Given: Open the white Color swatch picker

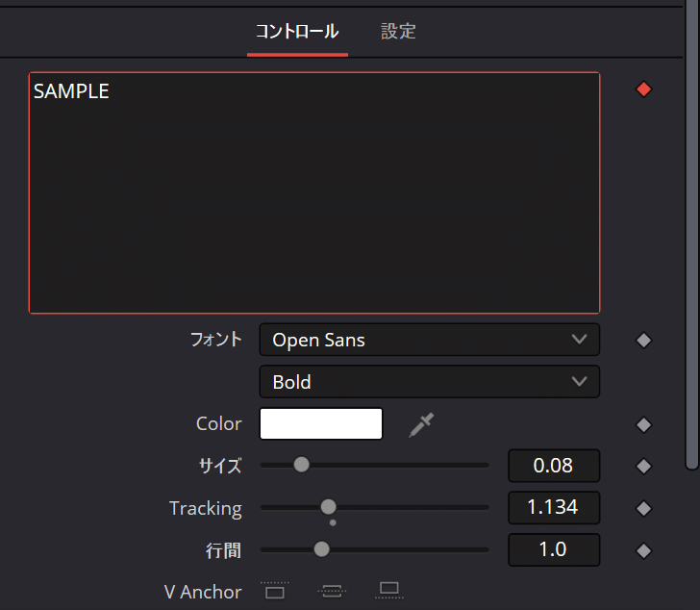Looking at the screenshot, I should coord(321,423).
